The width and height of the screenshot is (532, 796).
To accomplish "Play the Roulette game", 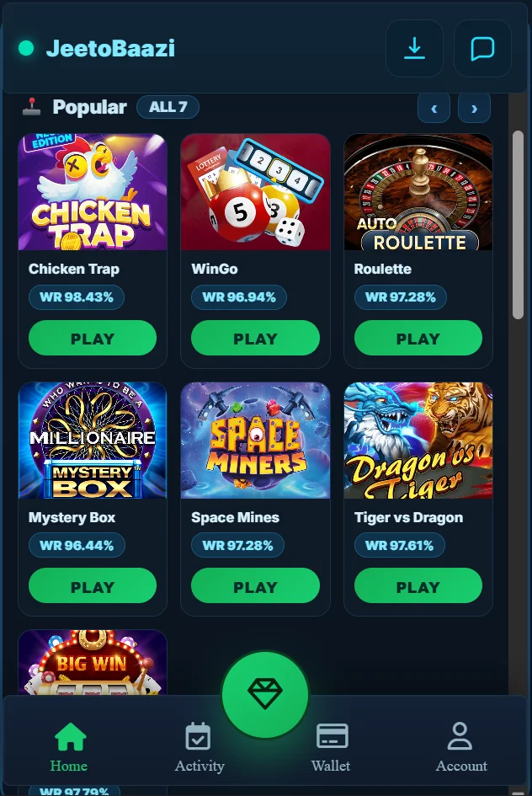I will [418, 338].
